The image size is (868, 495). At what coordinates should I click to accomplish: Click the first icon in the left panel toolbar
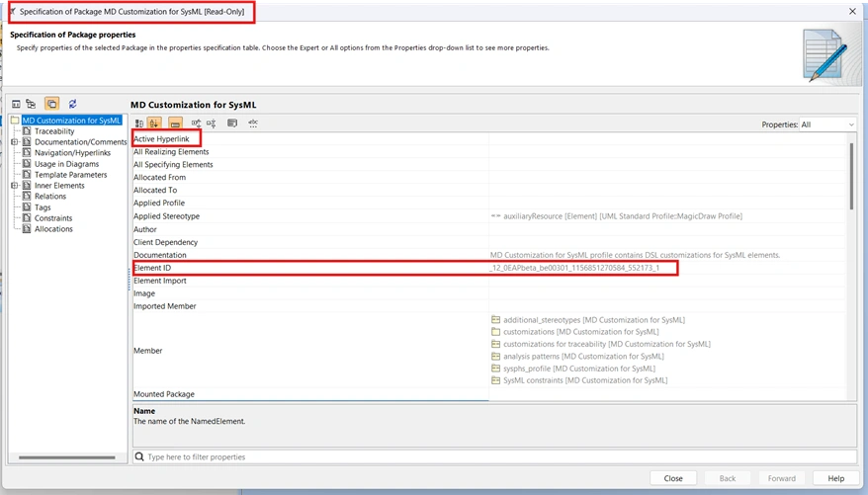[16, 104]
